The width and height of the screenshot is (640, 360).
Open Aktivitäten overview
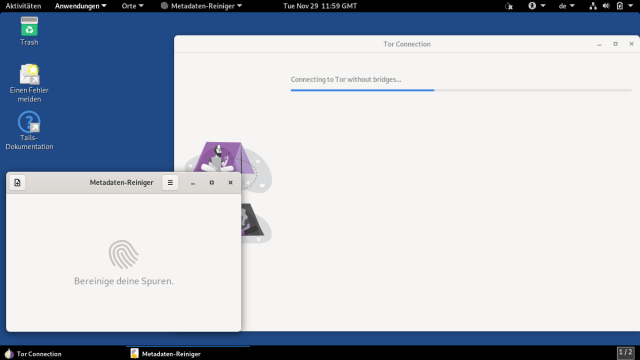tap(23, 6)
